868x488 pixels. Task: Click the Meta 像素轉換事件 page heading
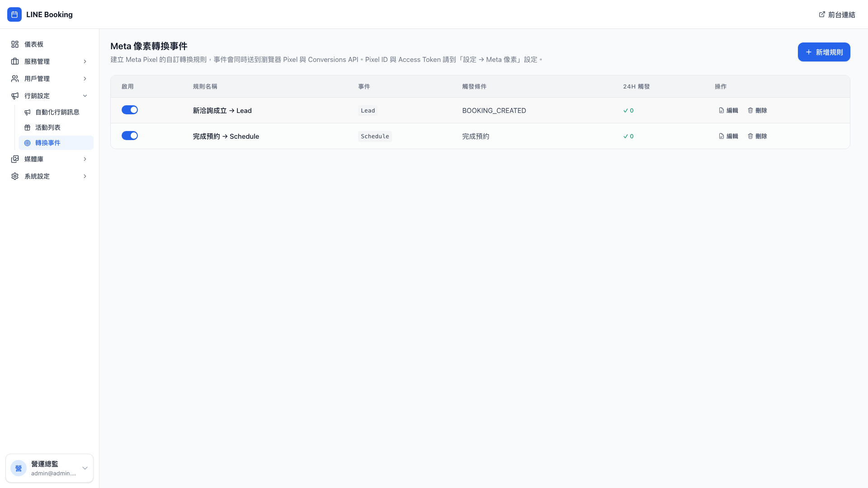pyautogui.click(x=149, y=46)
